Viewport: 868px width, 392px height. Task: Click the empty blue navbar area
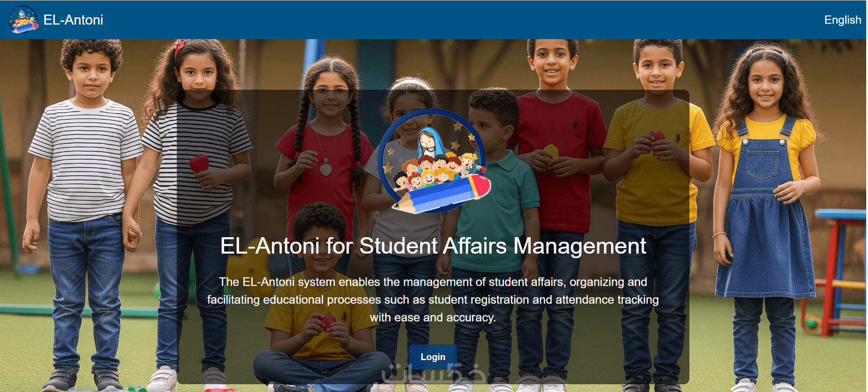pyautogui.click(x=456, y=20)
